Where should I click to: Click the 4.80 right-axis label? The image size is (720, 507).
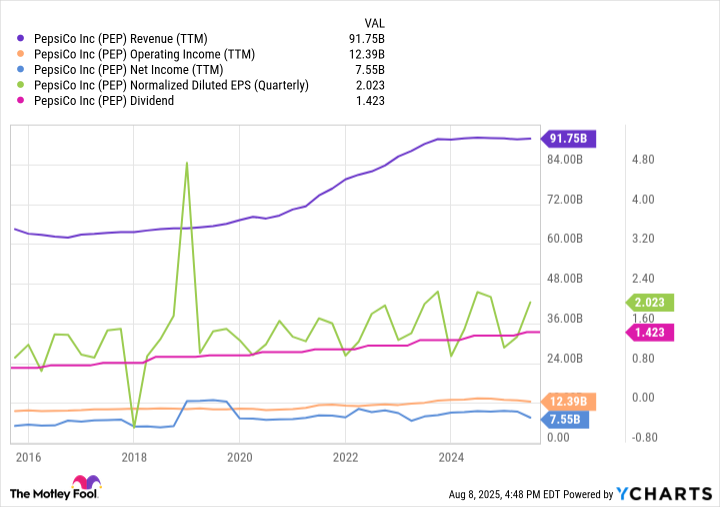pyautogui.click(x=643, y=160)
